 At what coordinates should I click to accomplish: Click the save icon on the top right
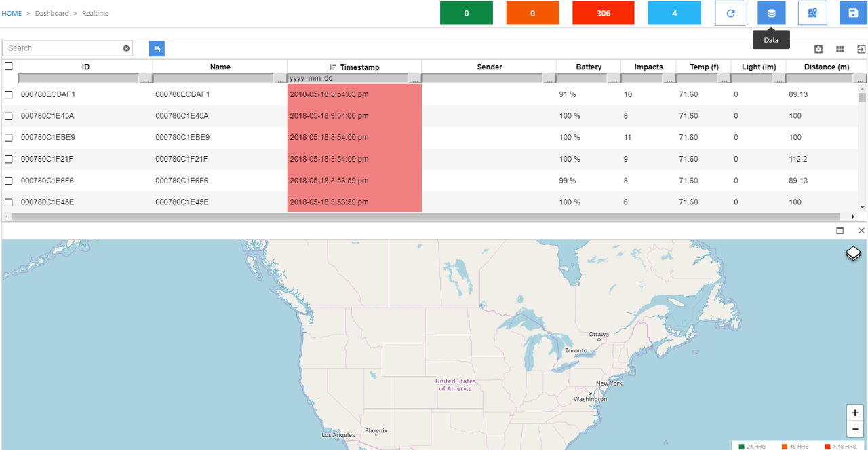click(852, 13)
